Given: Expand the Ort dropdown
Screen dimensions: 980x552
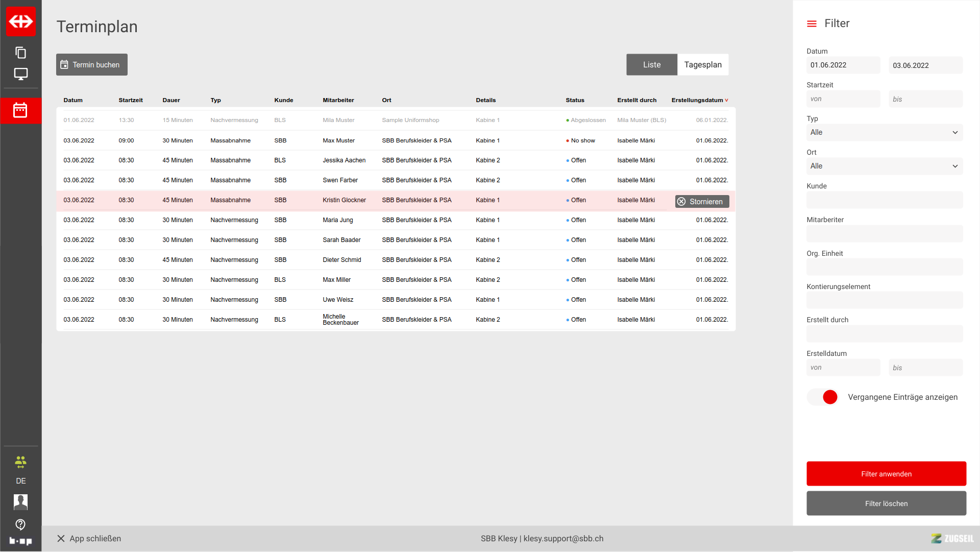Looking at the screenshot, I should point(884,166).
